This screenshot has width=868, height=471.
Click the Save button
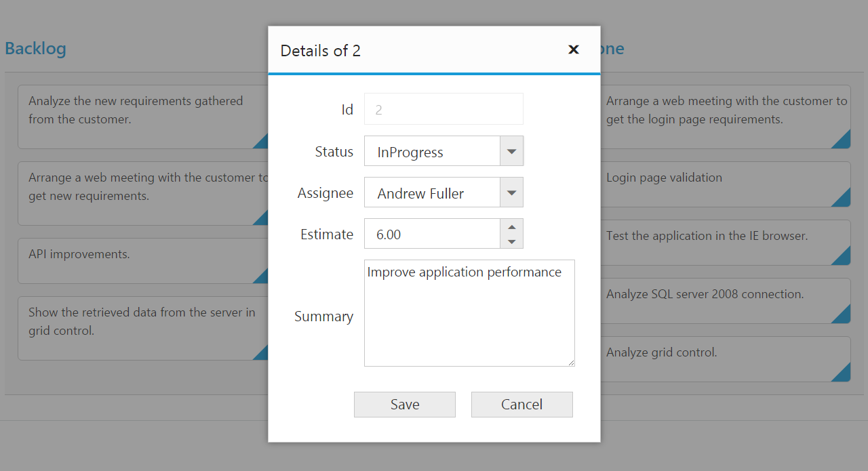(404, 405)
